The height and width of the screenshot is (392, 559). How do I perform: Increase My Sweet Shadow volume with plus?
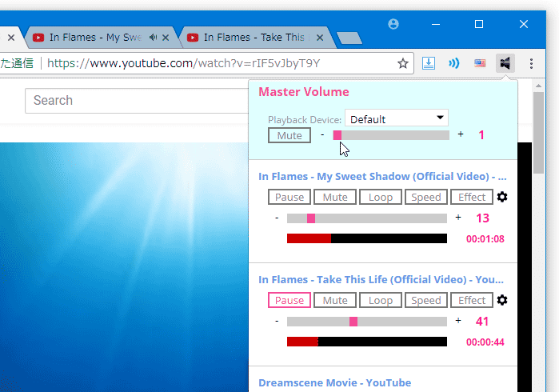pos(458,218)
